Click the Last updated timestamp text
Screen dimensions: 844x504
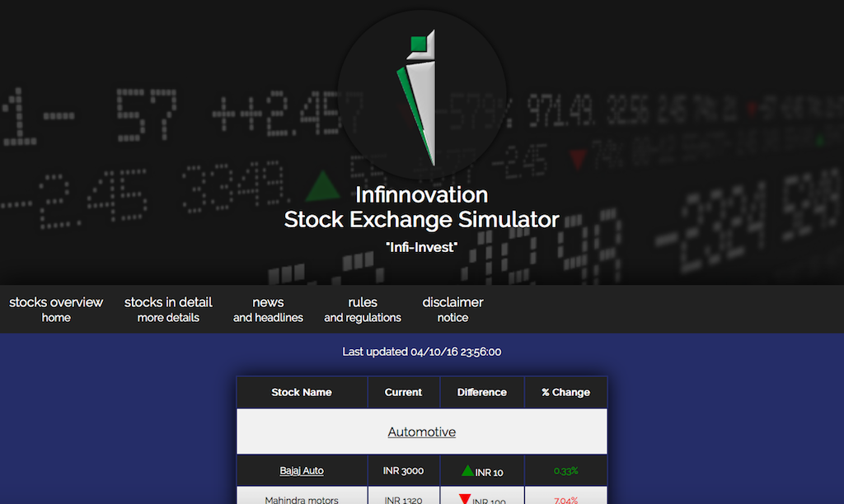tap(421, 351)
